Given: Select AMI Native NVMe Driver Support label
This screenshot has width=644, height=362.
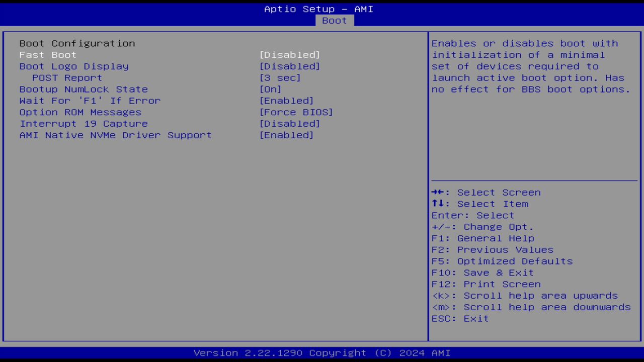Looking at the screenshot, I should pos(116,135).
